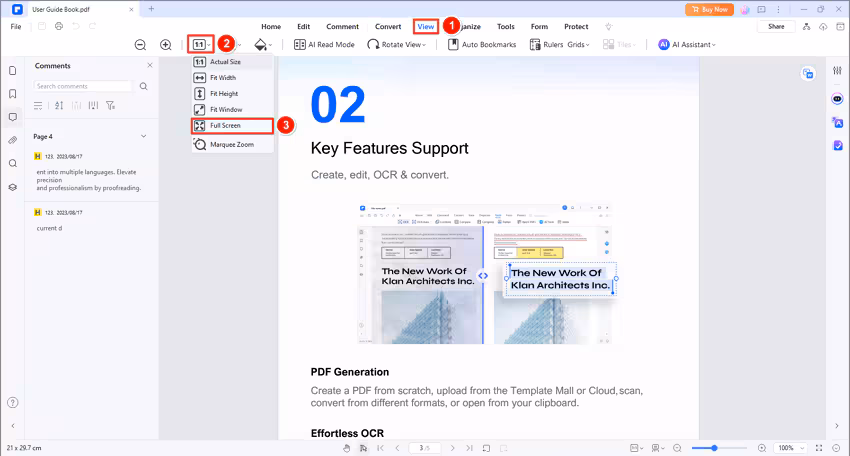This screenshot has height=456, width=850.
Task: Switch to the Comment tab
Action: 342,26
